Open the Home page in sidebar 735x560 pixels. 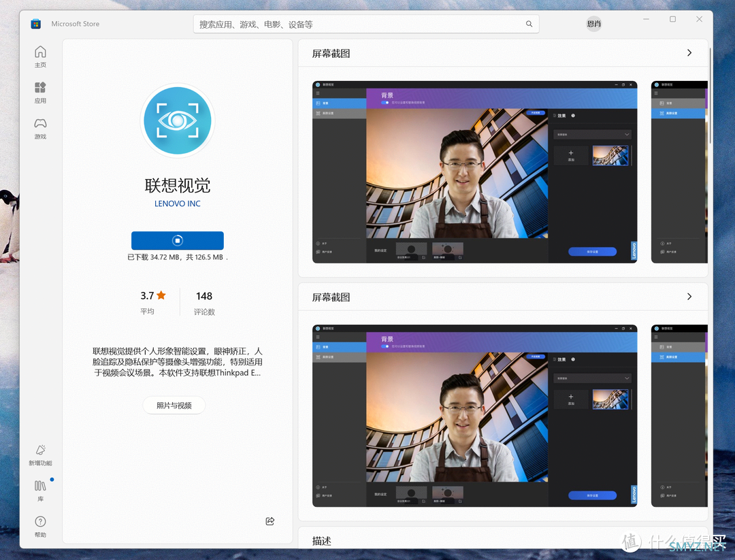point(40,56)
